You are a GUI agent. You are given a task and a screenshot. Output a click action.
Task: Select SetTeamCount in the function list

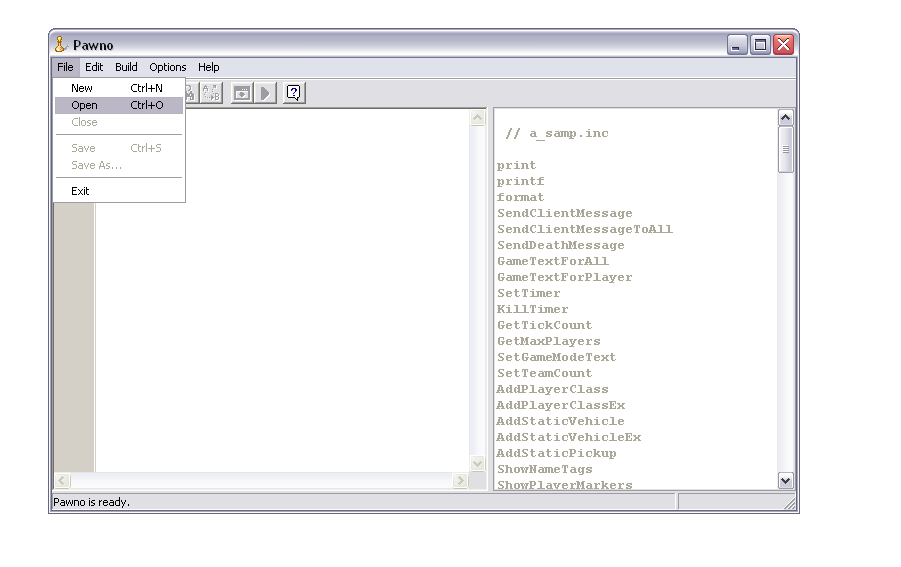544,373
